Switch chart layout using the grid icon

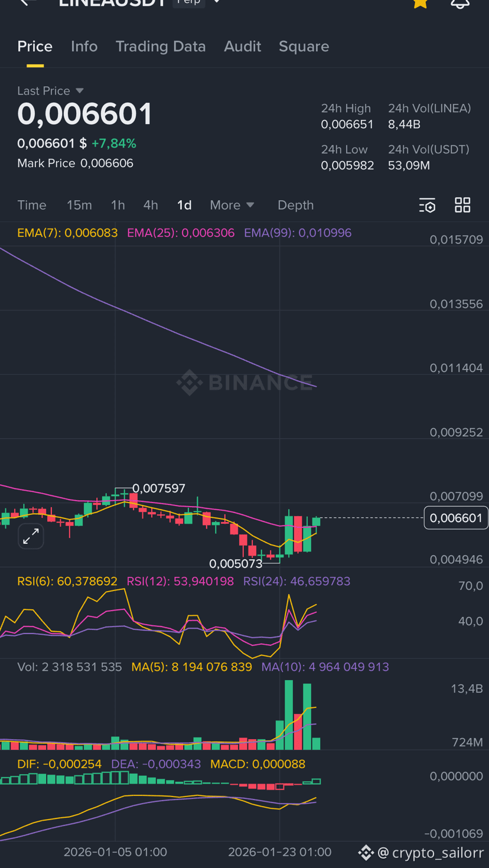462,205
